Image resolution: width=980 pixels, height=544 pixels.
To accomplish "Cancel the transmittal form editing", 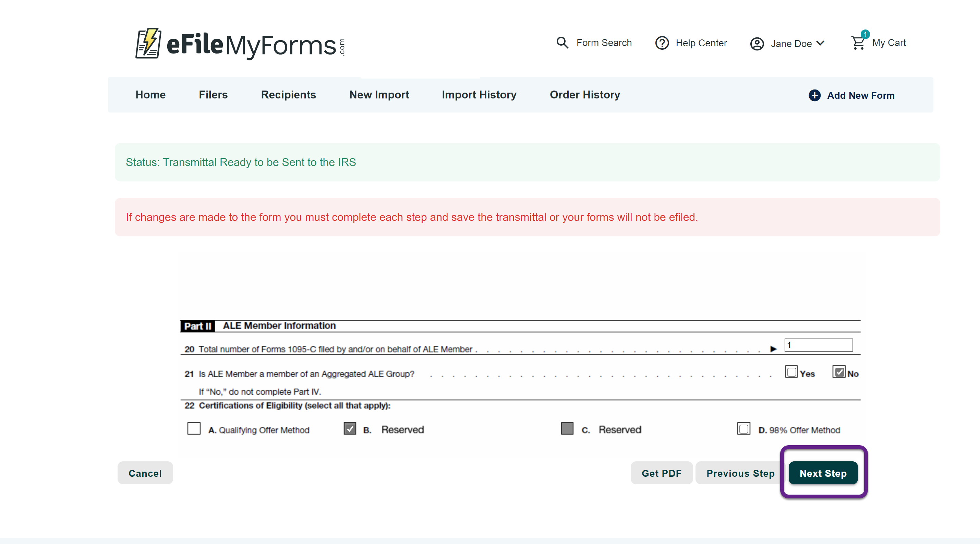I will [145, 473].
